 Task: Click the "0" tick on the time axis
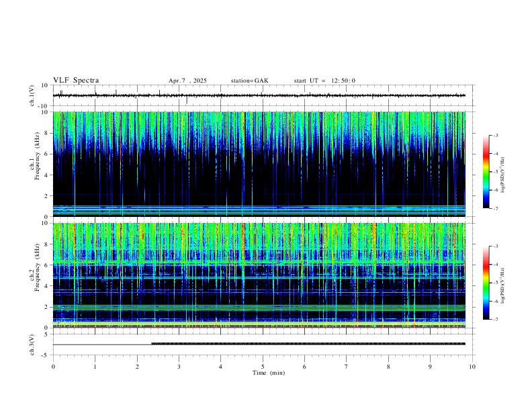click(53, 367)
